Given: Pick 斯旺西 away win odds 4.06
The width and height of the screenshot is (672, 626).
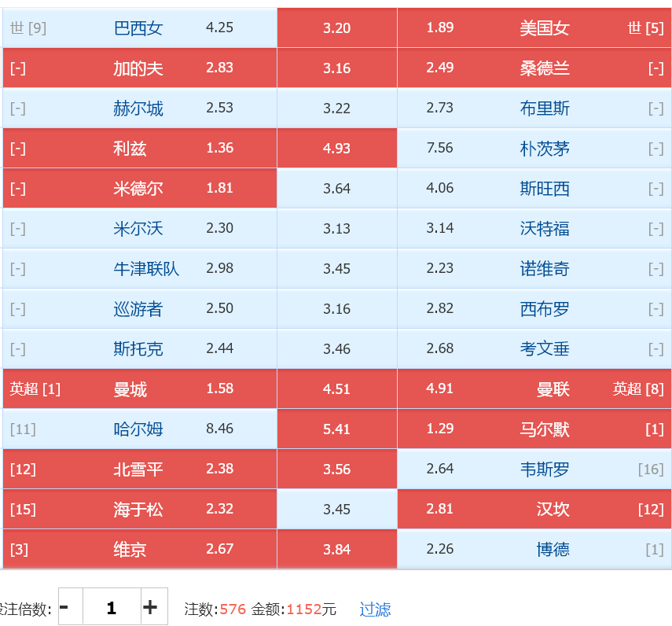Looking at the screenshot, I should [x=534, y=188].
